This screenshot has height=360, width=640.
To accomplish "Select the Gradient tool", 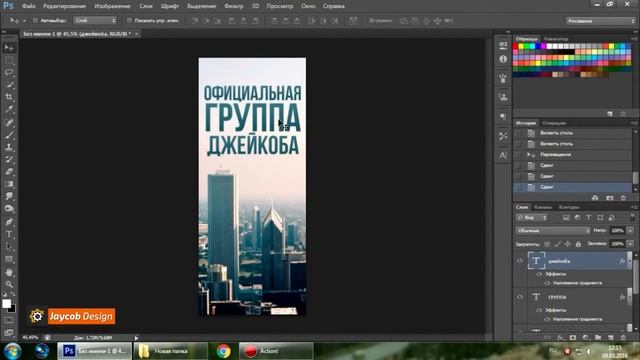I will pos(9,184).
